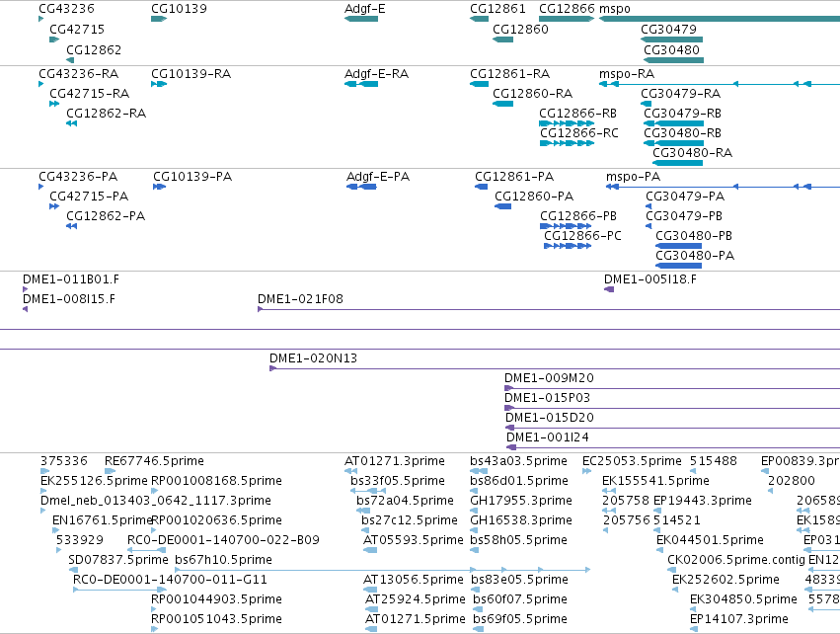840x634 pixels.
Task: Select BAC clone DME1-008I15.F
Action: click(x=68, y=299)
